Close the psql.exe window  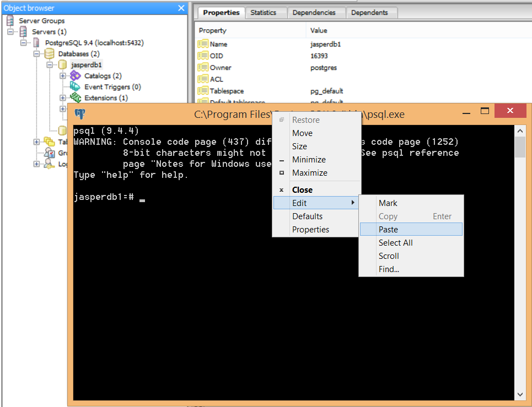[510, 111]
